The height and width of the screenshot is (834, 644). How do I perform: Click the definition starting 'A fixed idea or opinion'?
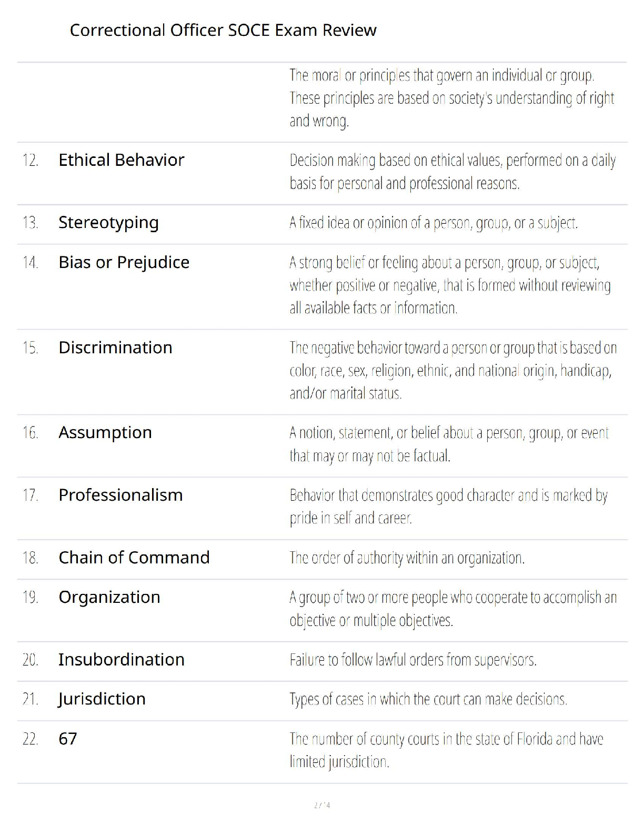(x=433, y=223)
